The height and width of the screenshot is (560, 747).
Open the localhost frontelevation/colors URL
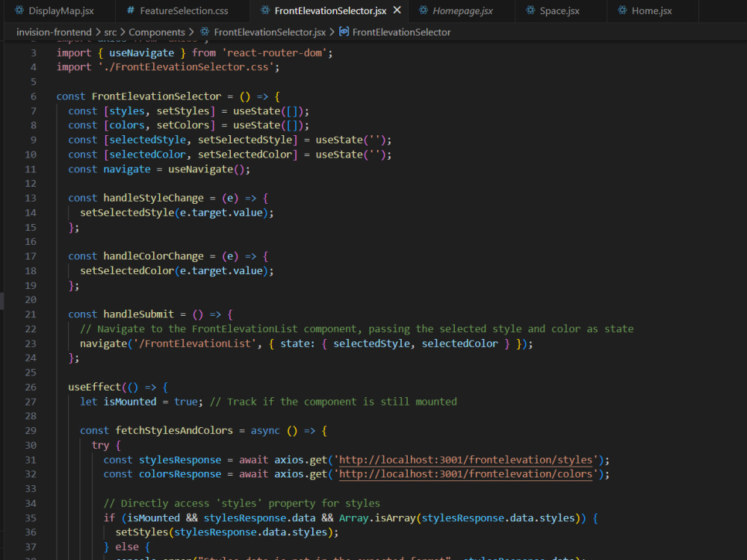(x=465, y=474)
